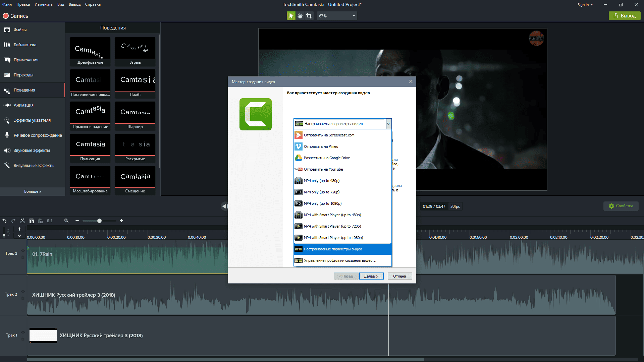Click the paste icon in timeline toolbar

41,221
